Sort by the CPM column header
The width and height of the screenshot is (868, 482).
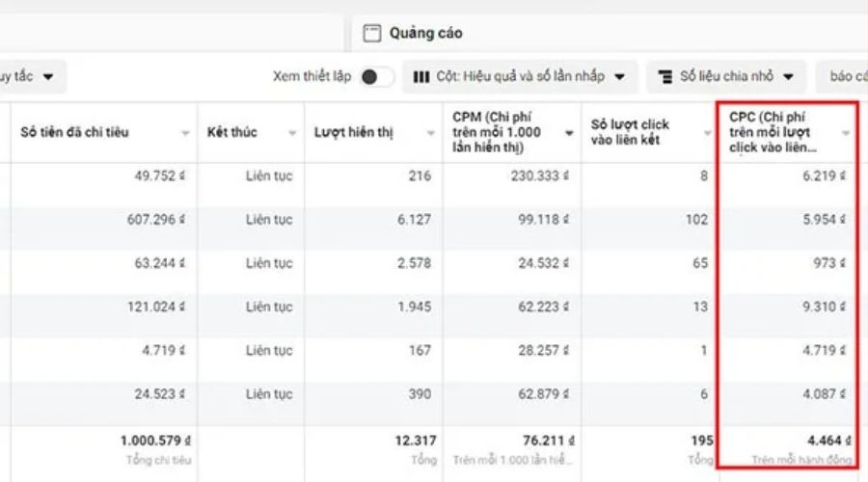pyautogui.click(x=497, y=132)
